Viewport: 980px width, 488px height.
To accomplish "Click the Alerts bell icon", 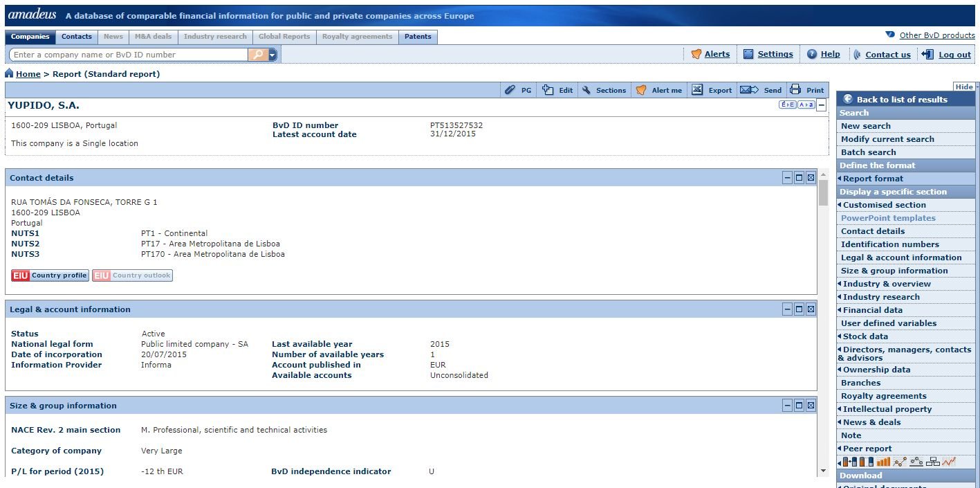I will pyautogui.click(x=696, y=54).
